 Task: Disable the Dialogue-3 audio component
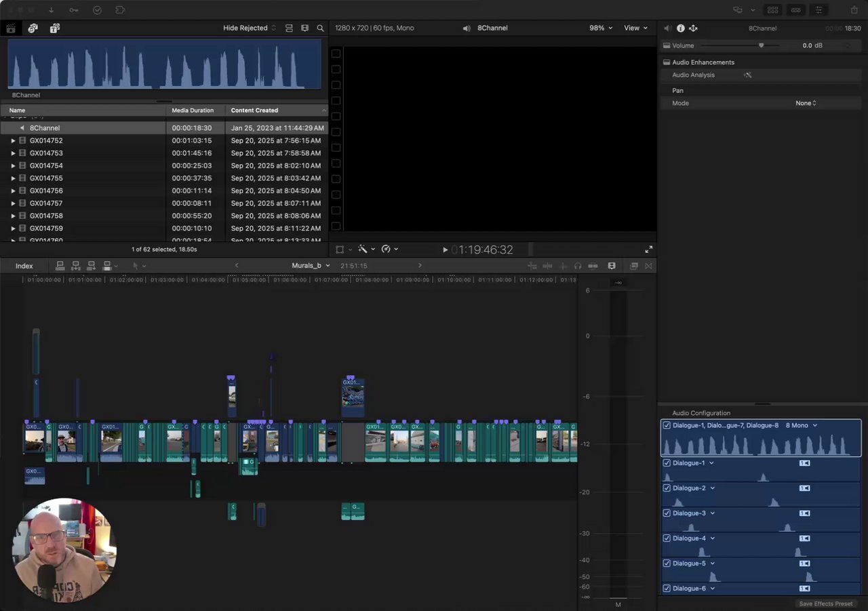pyautogui.click(x=667, y=513)
